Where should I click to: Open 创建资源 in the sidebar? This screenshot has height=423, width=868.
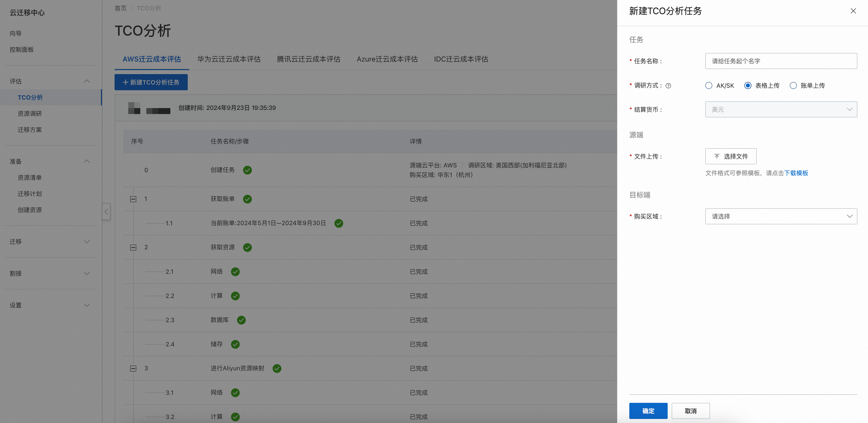pyautogui.click(x=30, y=210)
